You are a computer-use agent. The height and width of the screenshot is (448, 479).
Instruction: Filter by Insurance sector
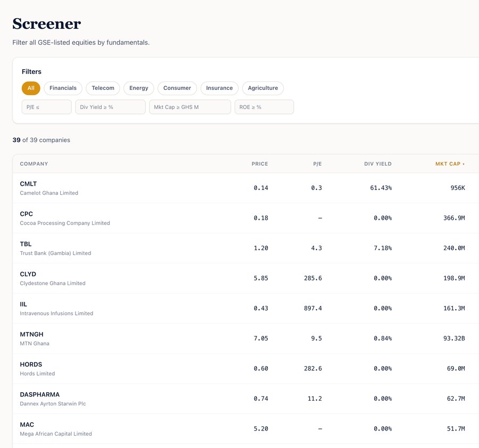[219, 88]
